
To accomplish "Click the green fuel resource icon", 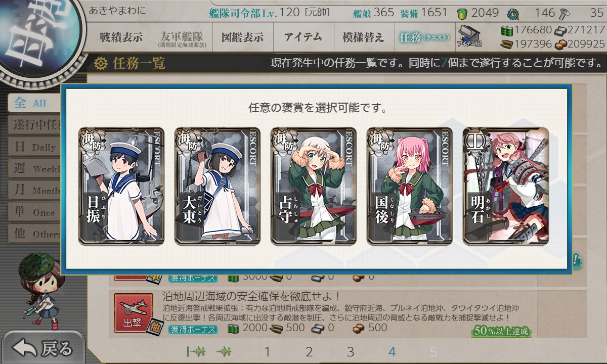I will [x=507, y=30].
